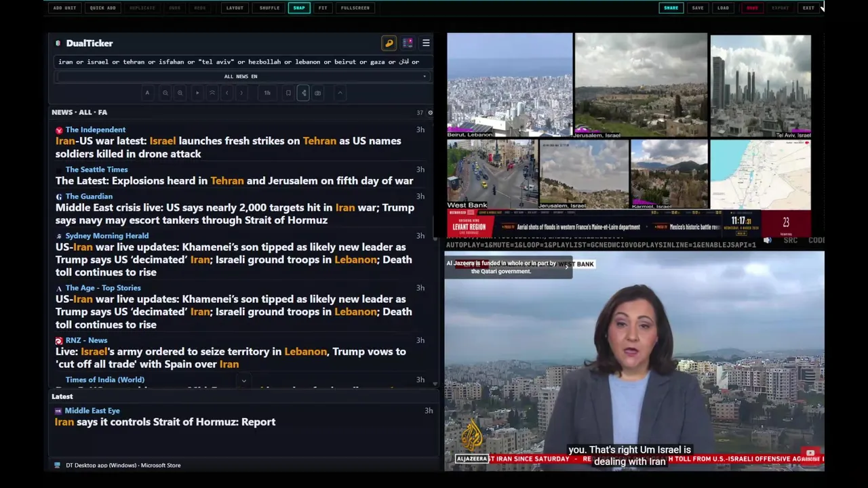Open the ALL NEWS EN dropdown
Screen dimensions: 868x488
click(x=242, y=77)
